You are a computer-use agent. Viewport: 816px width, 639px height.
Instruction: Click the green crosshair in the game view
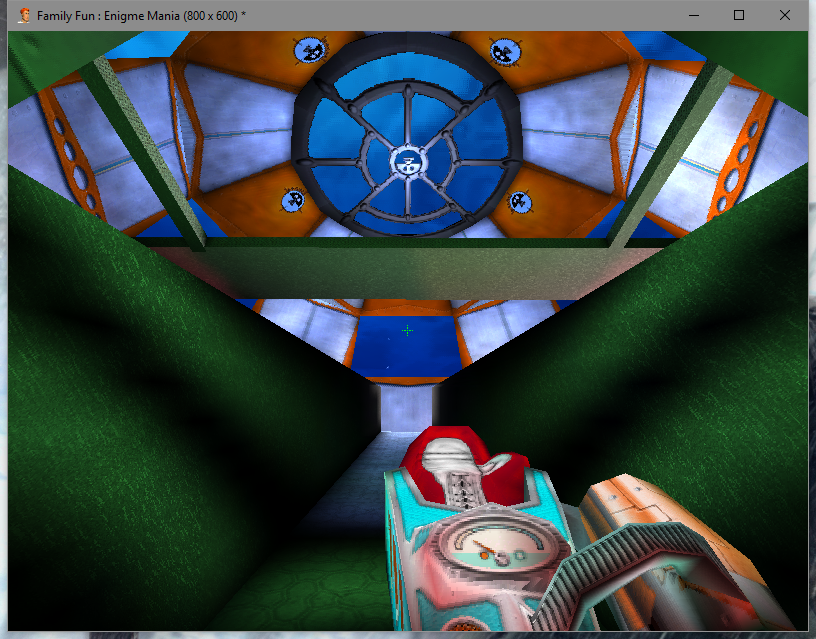[407, 330]
